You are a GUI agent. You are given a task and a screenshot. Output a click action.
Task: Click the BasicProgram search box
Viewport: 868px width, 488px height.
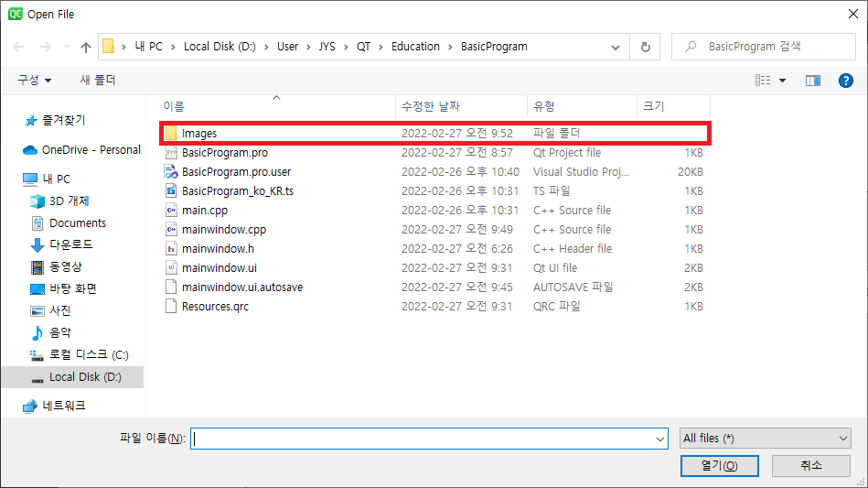coord(764,47)
